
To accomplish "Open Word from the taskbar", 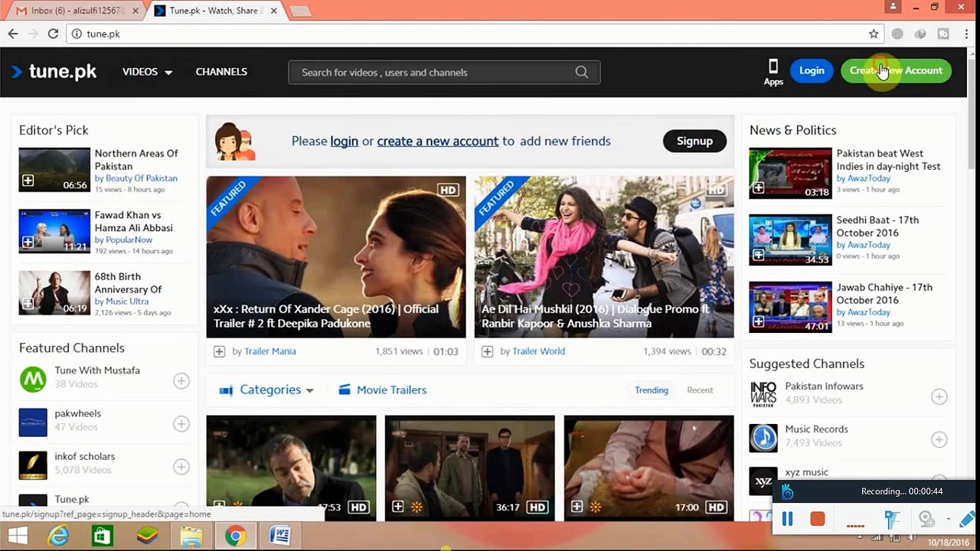I will pyautogui.click(x=280, y=536).
